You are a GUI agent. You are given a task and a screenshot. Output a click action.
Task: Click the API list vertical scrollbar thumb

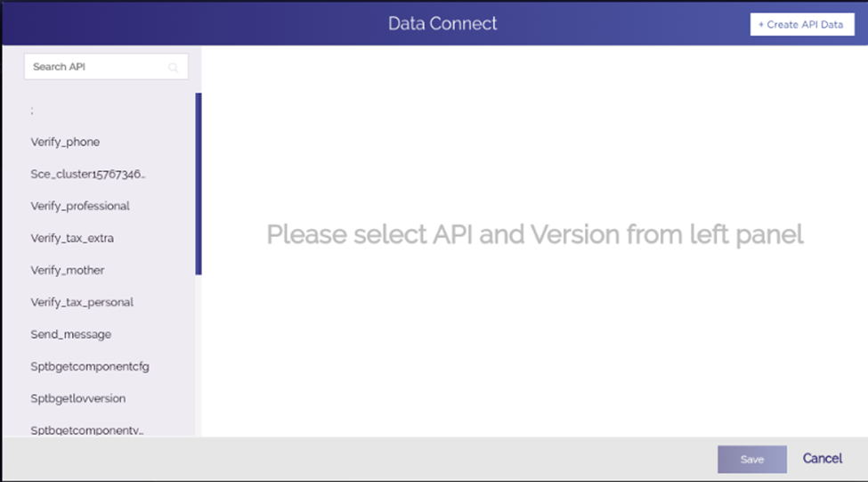pyautogui.click(x=199, y=184)
